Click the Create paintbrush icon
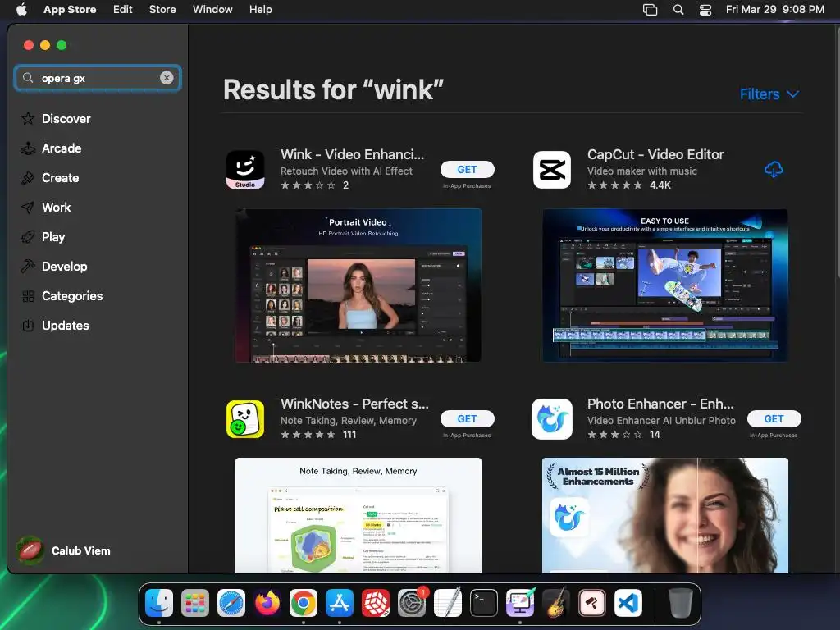This screenshot has width=840, height=630. click(28, 177)
